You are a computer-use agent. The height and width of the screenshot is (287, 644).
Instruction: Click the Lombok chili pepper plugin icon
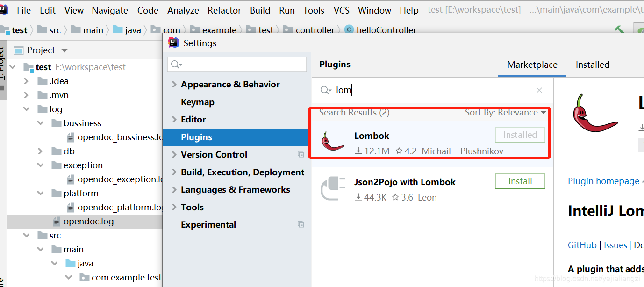333,141
